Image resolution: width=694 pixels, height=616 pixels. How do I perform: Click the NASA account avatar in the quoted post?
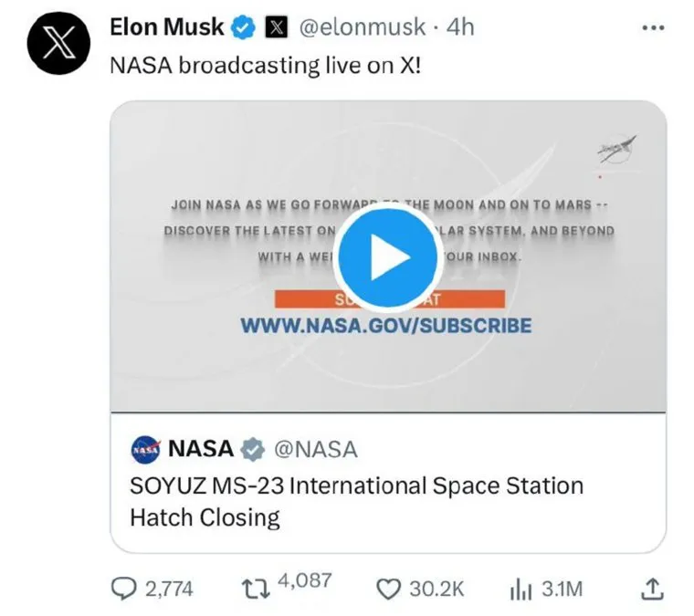click(146, 449)
